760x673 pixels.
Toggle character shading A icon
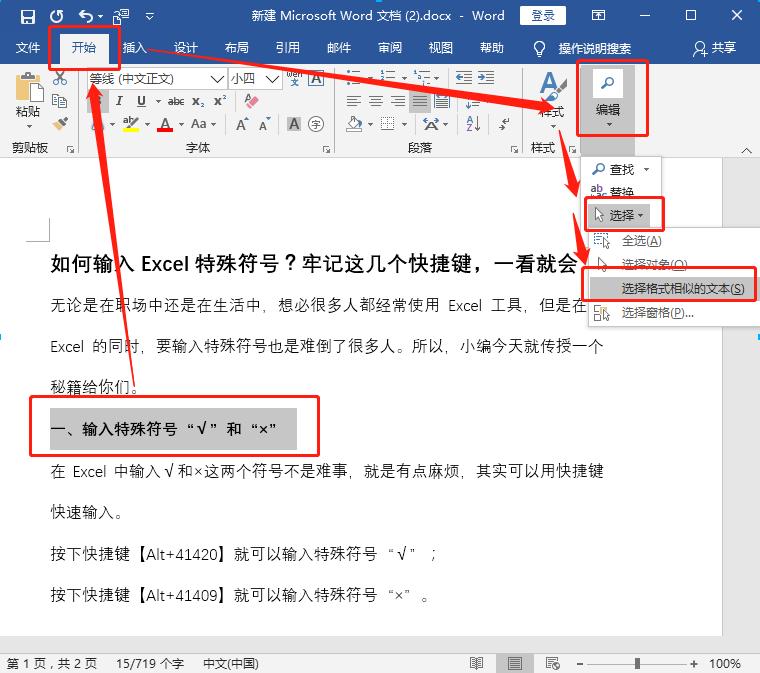pos(294,124)
